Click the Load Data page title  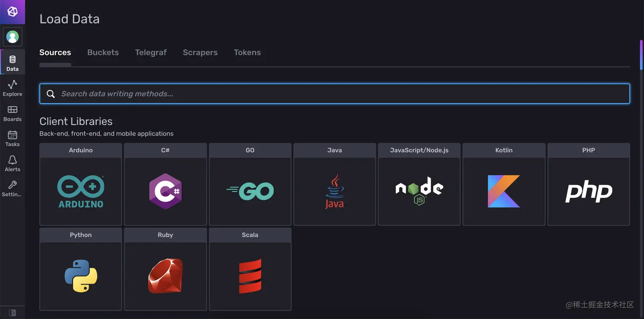pyautogui.click(x=69, y=19)
